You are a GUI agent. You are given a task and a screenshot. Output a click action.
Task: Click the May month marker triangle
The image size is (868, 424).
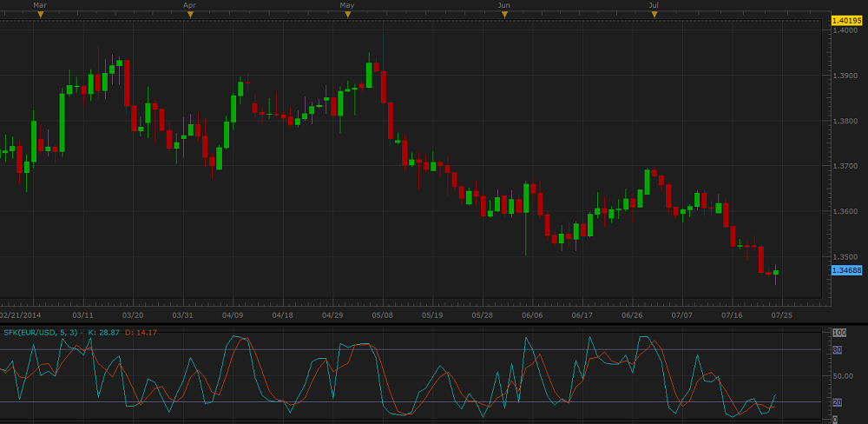(x=348, y=15)
